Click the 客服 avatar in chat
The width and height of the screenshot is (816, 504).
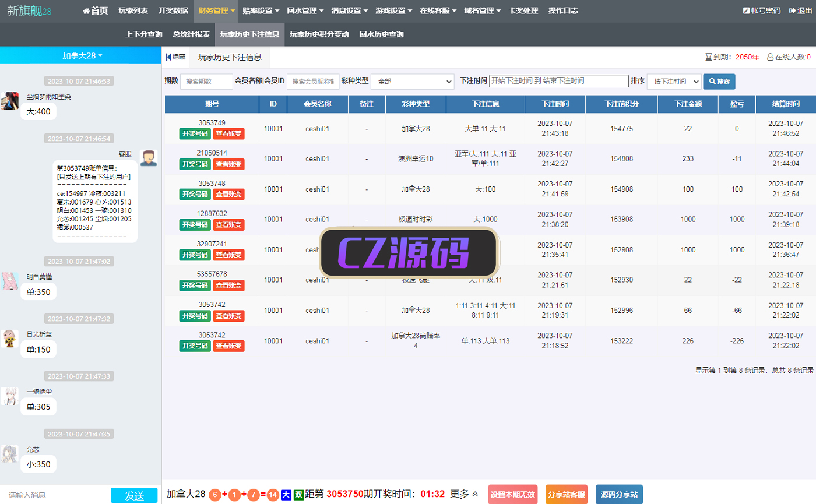[x=149, y=157]
